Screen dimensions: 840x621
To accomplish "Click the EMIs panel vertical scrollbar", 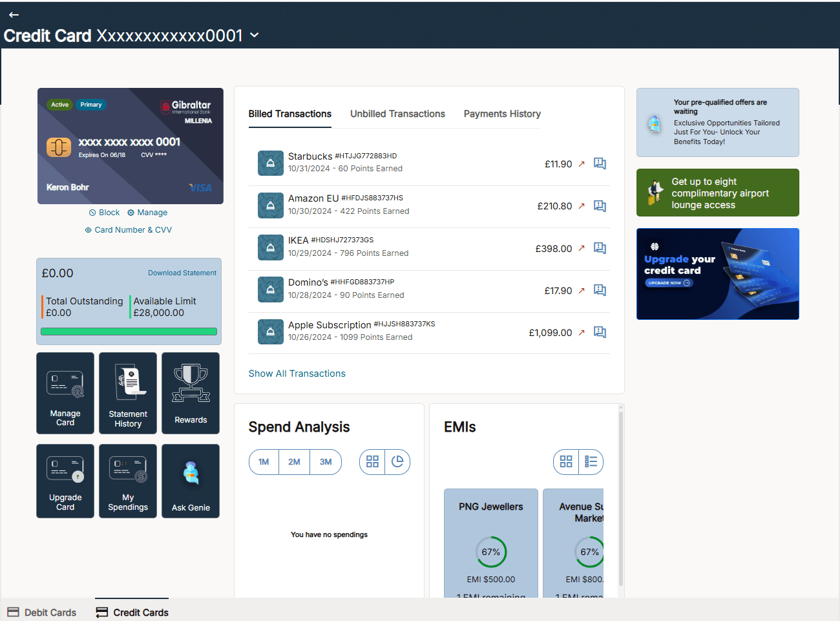I will (x=621, y=498).
